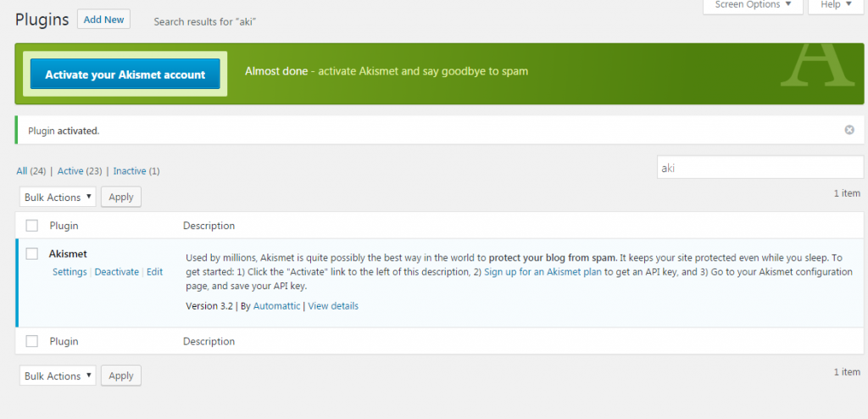This screenshot has height=419, width=868.
Task: Check the Akismet plugin checkbox
Action: pyautogui.click(x=32, y=254)
